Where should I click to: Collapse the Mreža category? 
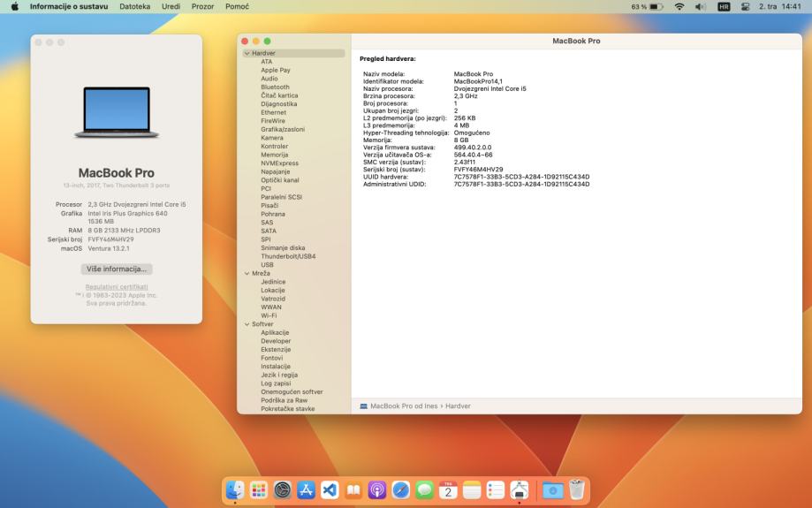[x=247, y=273]
